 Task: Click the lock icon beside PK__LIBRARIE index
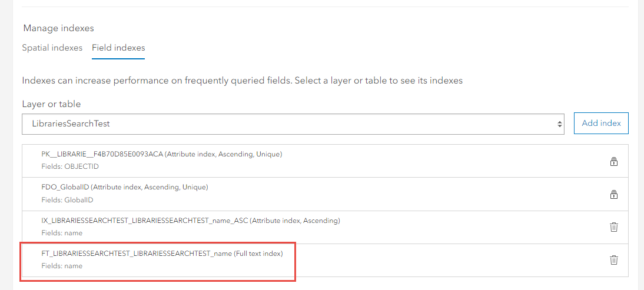[613, 161]
